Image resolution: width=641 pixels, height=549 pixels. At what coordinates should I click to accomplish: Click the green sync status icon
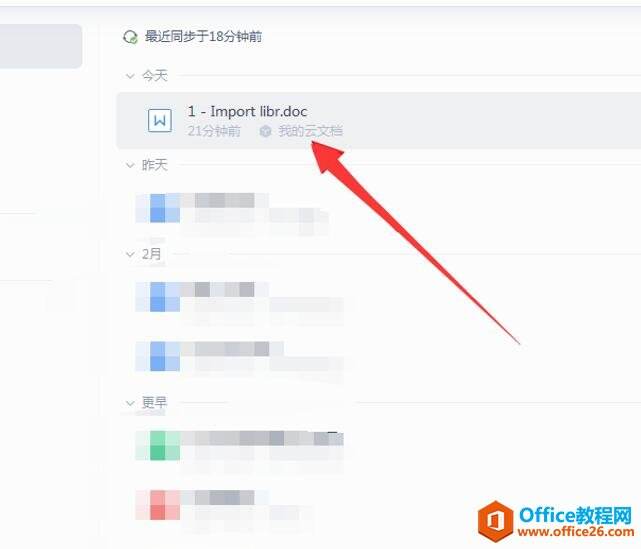click(130, 37)
